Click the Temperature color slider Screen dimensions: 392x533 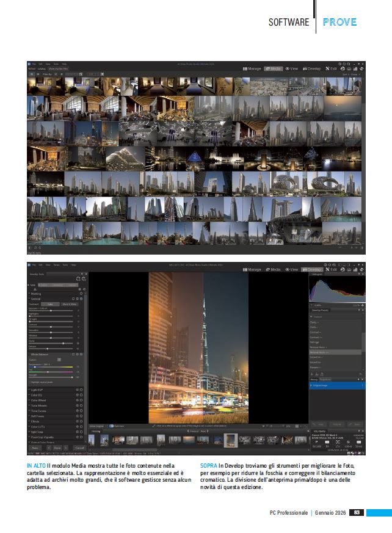(51, 367)
